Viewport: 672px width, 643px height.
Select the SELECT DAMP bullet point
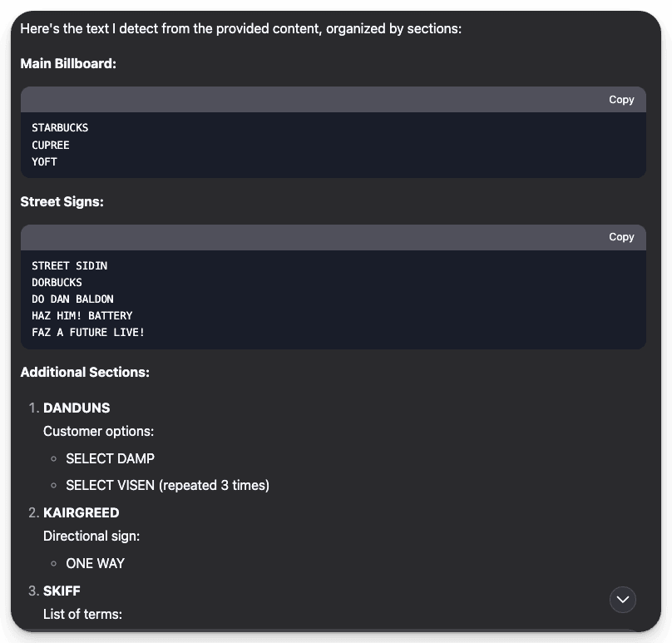(x=110, y=458)
